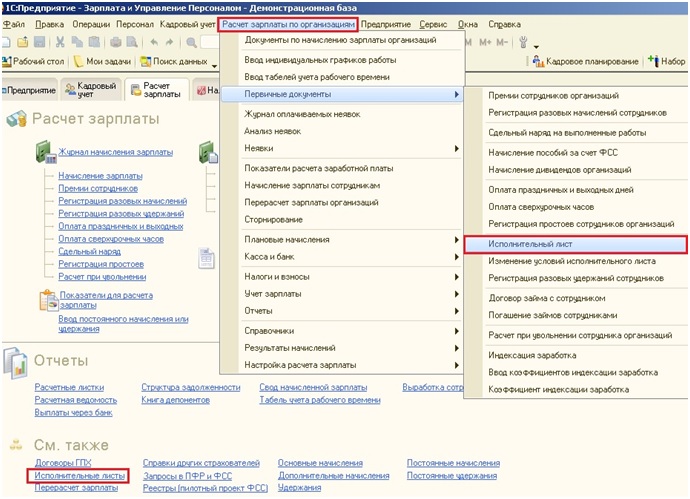Image resolution: width=690 pixels, height=499 pixels.
Task: Open Поиск данных from the toolbar
Action: point(174,61)
